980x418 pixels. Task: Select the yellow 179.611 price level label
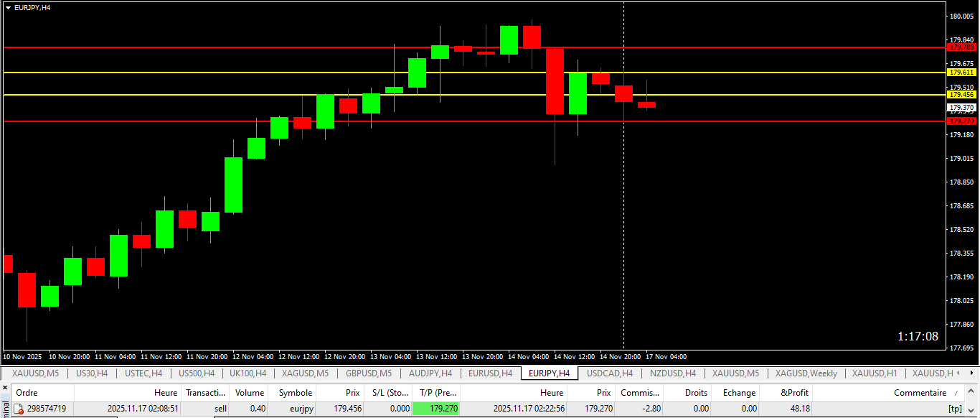961,73
